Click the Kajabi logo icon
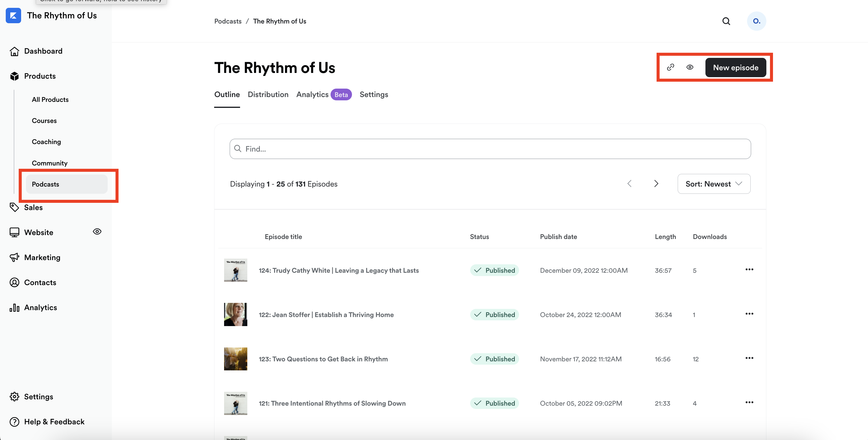 pyautogui.click(x=14, y=15)
